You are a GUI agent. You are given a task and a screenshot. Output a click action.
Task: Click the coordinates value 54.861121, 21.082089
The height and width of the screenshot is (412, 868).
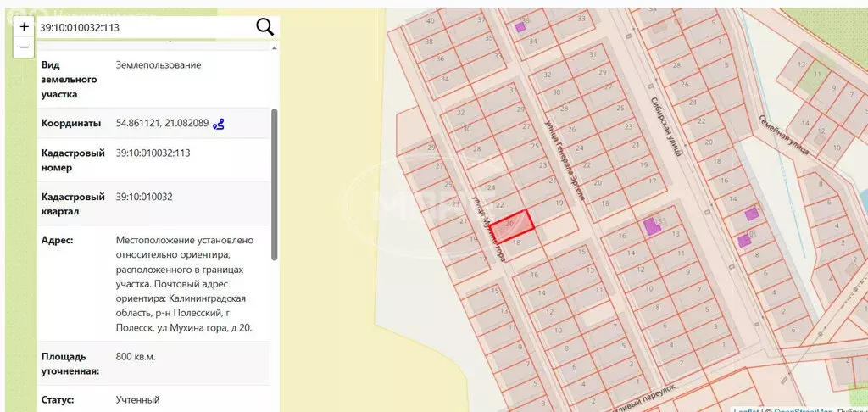(162, 124)
